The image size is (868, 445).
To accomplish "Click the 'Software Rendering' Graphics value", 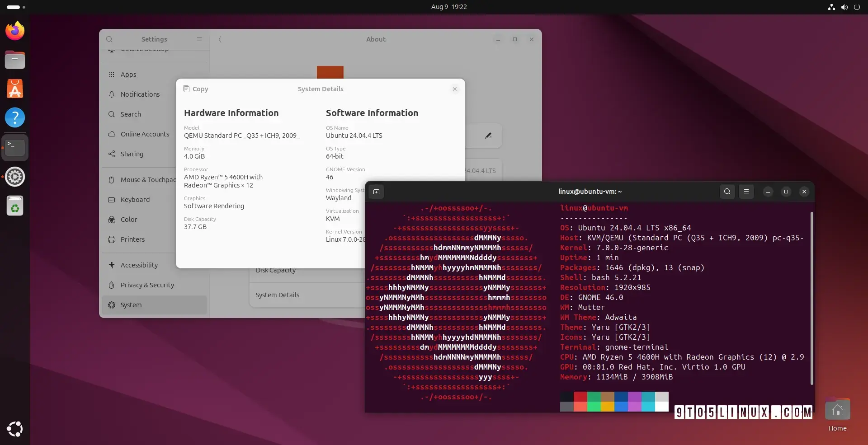I will click(214, 206).
